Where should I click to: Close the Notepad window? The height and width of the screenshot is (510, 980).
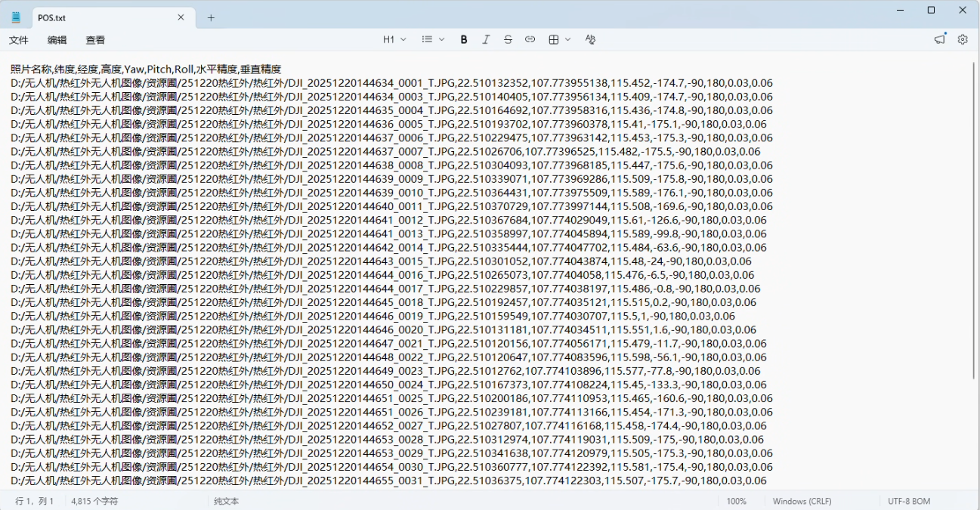[963, 10]
